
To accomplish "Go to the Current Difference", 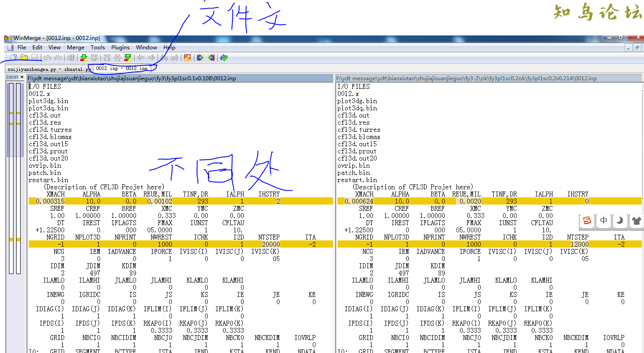I will [x=118, y=57].
